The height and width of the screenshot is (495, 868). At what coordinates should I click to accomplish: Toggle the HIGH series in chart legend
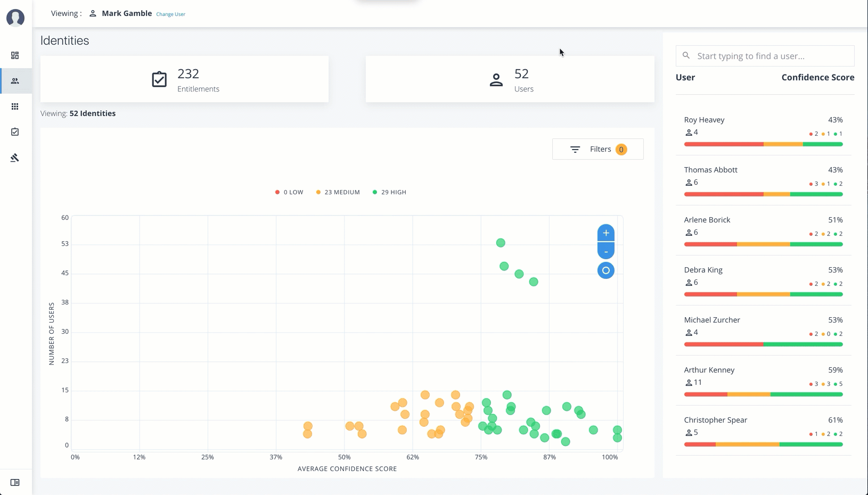point(390,192)
